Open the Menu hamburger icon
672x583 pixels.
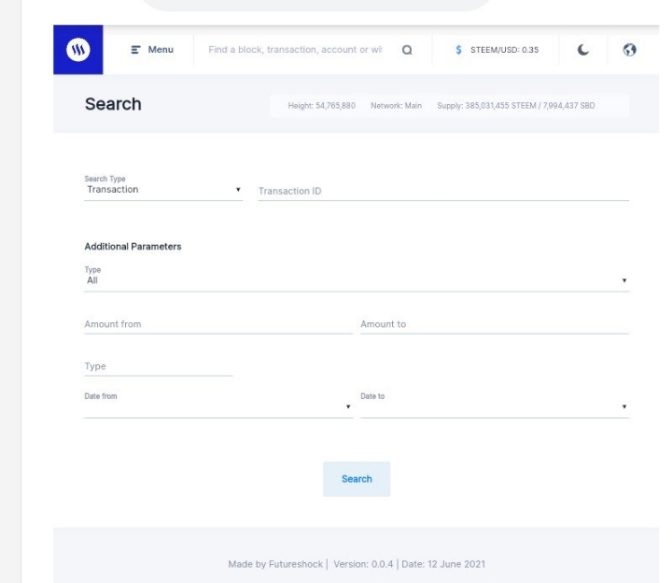click(x=135, y=50)
